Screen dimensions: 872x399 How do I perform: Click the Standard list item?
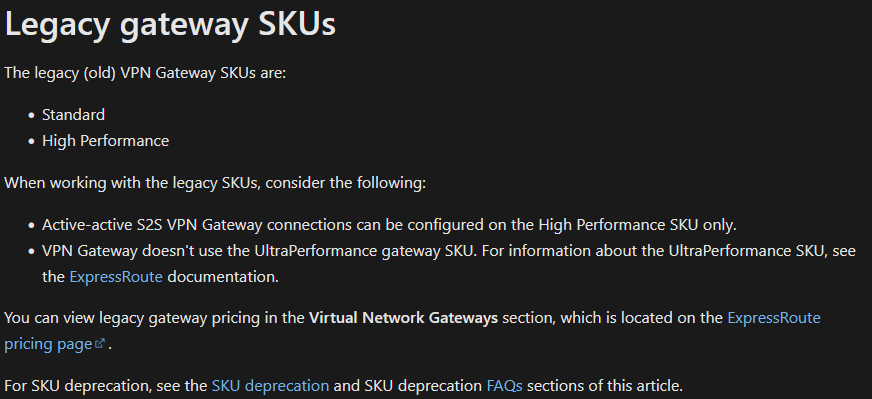73,115
